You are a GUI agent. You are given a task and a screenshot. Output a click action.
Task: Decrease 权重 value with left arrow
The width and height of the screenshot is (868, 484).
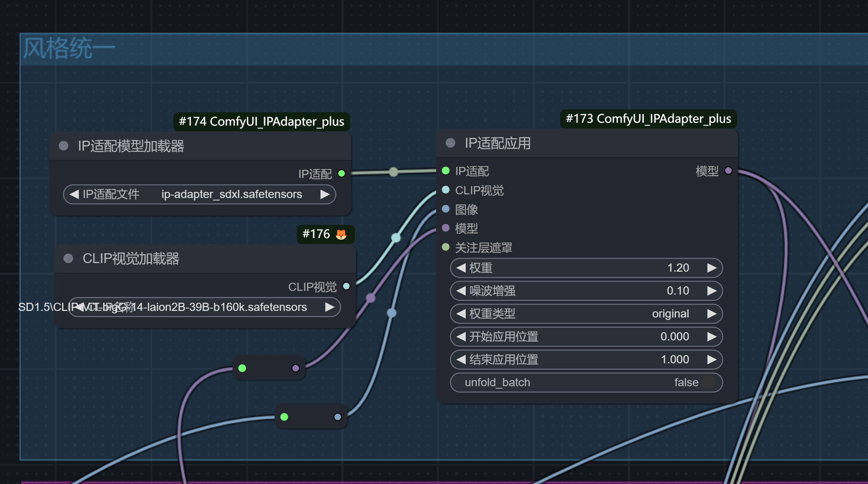tap(461, 268)
